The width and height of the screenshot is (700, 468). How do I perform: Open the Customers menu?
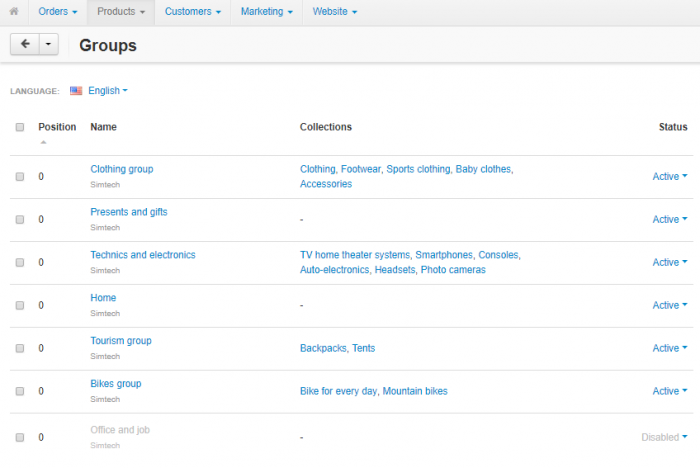(x=193, y=12)
